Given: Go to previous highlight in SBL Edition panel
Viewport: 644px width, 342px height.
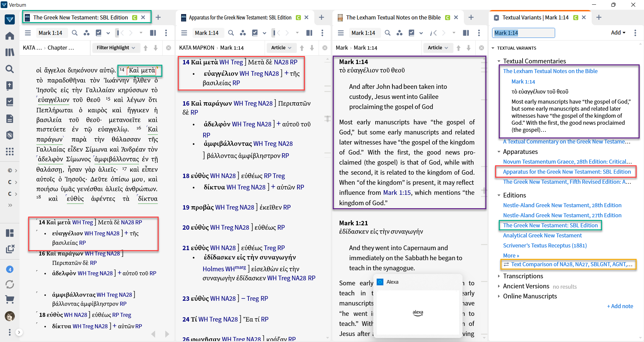Looking at the screenshot, I should pyautogui.click(x=146, y=48).
